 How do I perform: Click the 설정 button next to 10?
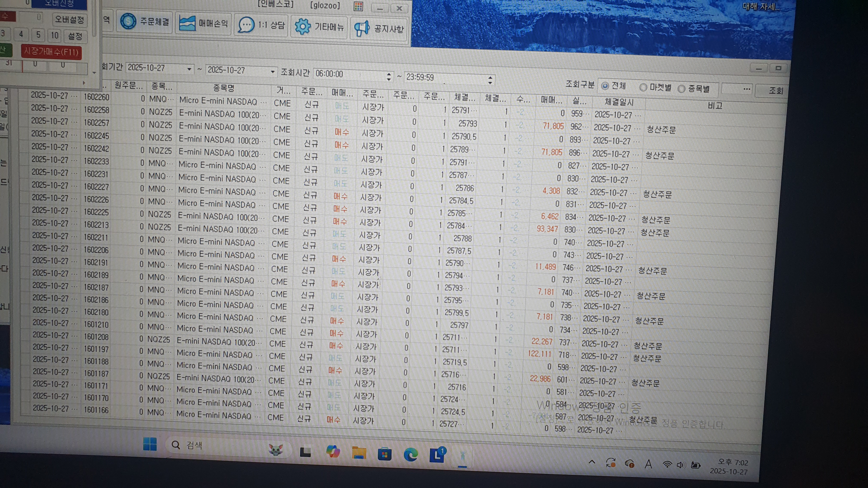click(75, 36)
